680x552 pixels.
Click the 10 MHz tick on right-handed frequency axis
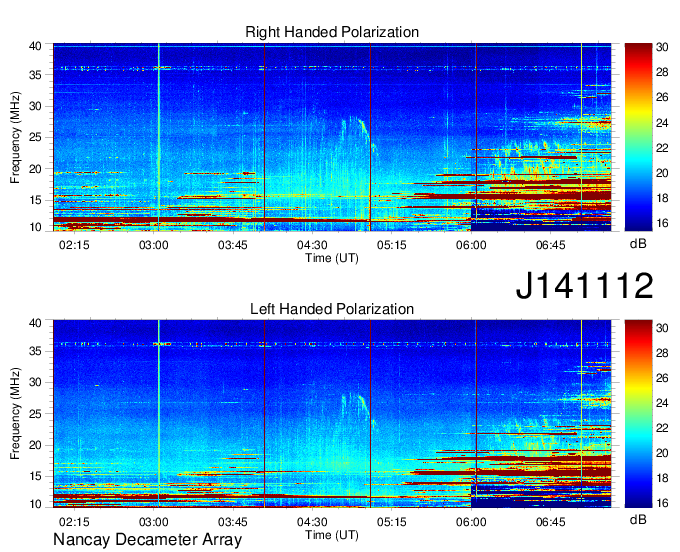tap(35, 227)
